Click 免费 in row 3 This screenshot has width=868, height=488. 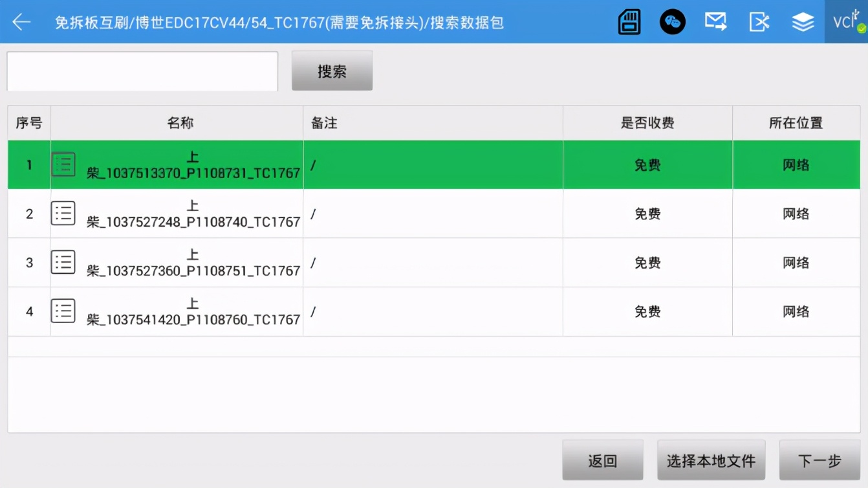click(x=647, y=263)
